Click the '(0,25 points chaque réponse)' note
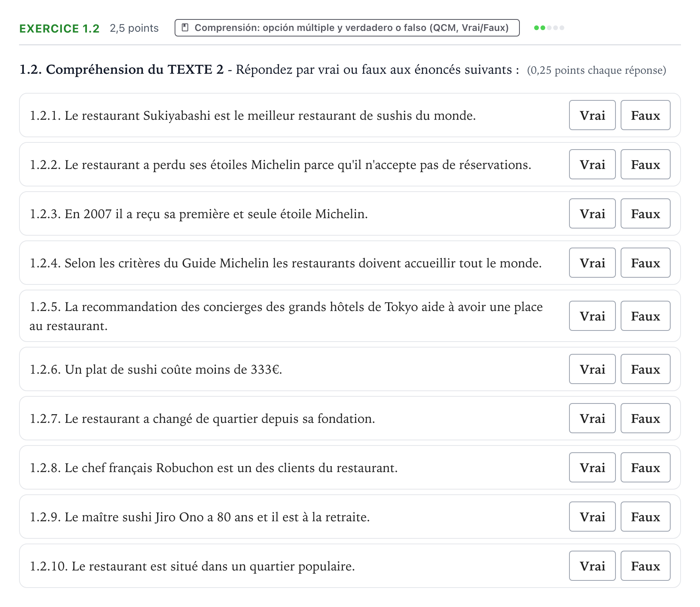 click(596, 70)
